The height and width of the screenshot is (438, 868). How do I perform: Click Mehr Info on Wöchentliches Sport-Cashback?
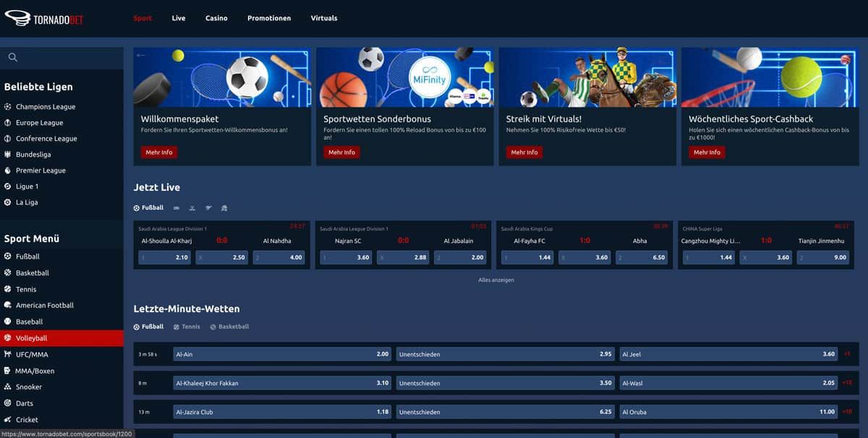click(x=707, y=153)
